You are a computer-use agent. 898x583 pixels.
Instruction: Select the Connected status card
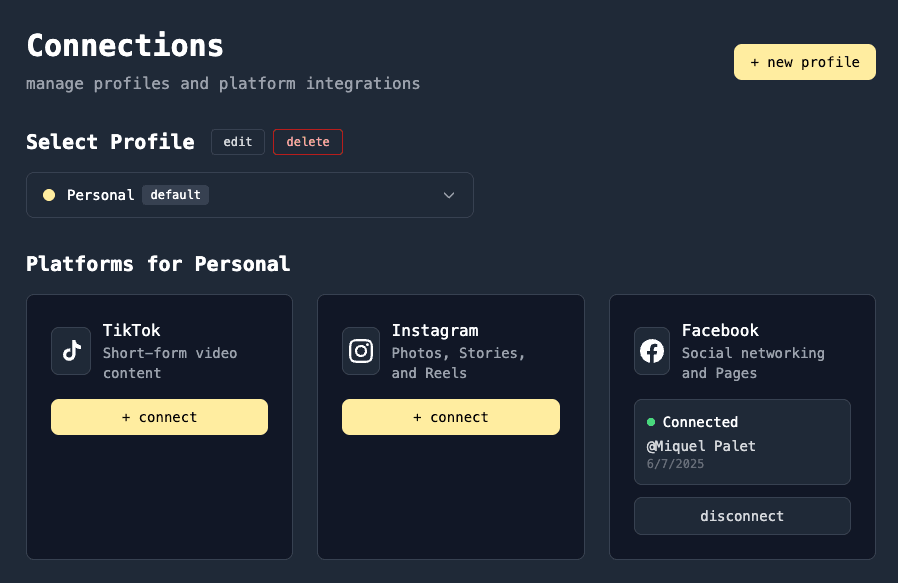point(742,441)
